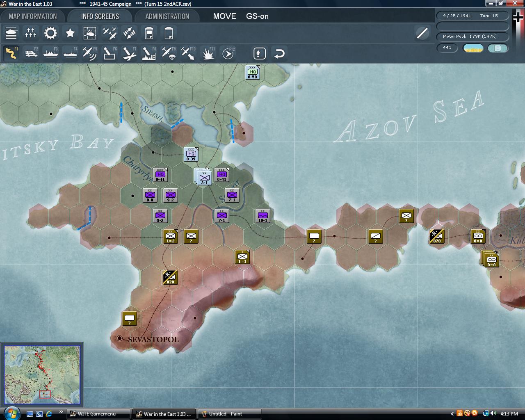The image size is (525, 420).
Task: Click the weather indicator button
Action: click(473, 48)
